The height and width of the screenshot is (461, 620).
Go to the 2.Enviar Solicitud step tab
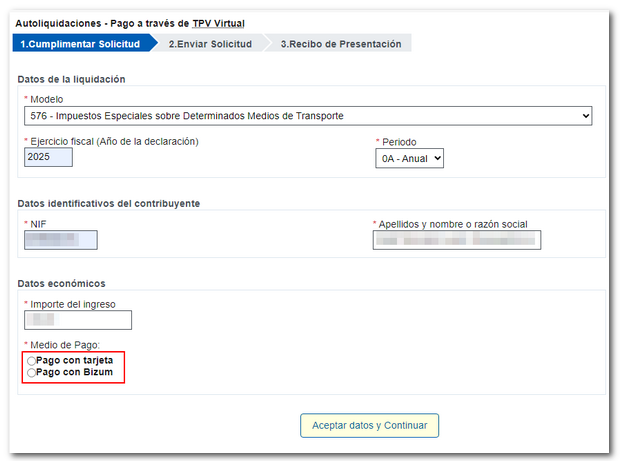coord(210,44)
